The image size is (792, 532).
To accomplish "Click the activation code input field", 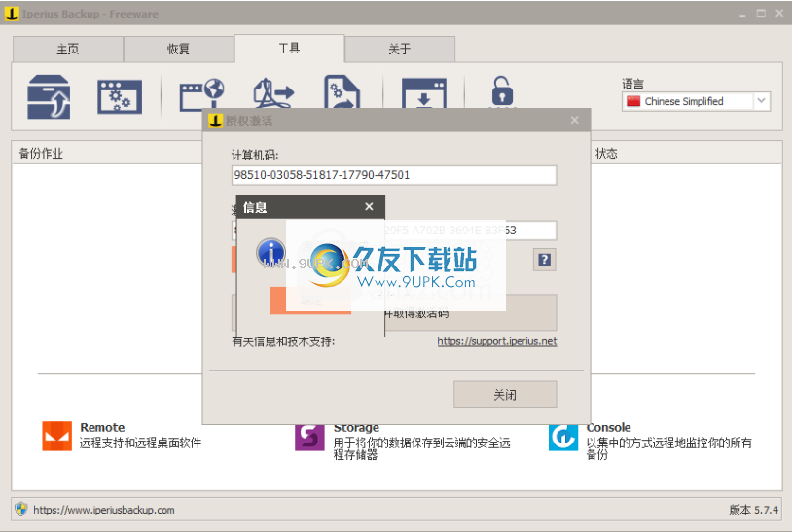I will click(x=394, y=231).
